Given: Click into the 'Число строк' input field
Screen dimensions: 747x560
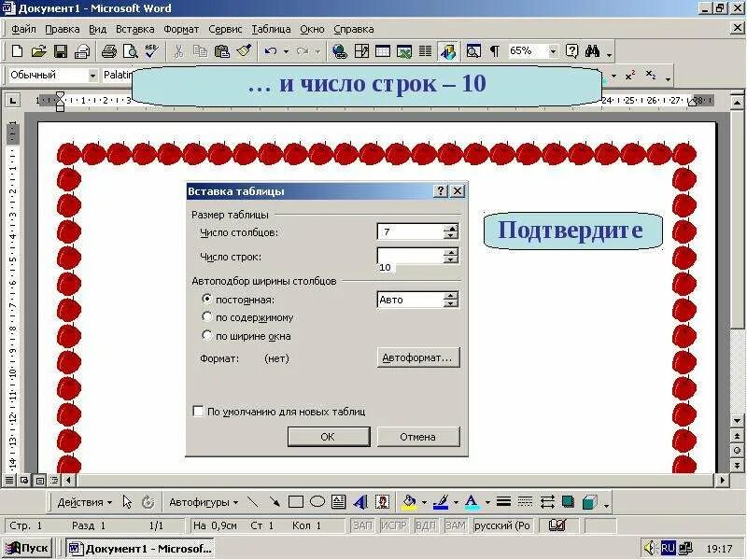Looking at the screenshot, I should pos(410,256).
